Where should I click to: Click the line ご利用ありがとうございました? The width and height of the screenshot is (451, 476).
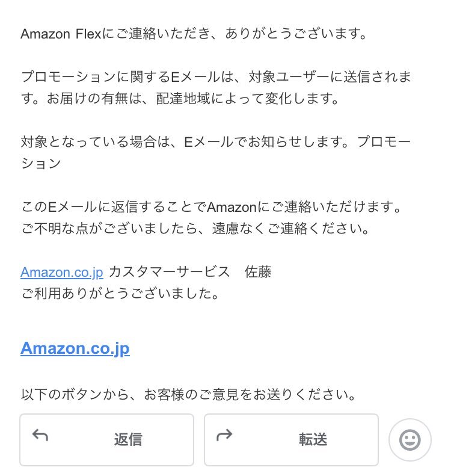pos(120,293)
